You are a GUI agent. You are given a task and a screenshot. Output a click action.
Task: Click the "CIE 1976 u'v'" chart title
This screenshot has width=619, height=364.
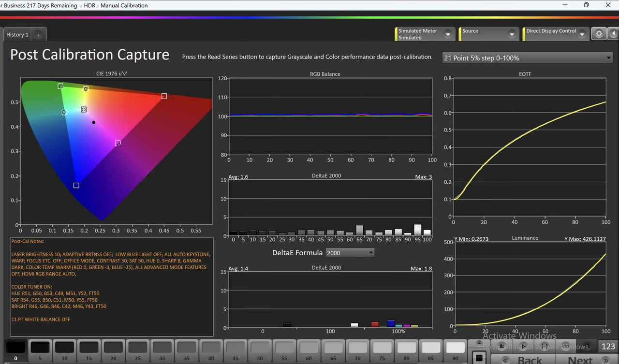(x=112, y=74)
